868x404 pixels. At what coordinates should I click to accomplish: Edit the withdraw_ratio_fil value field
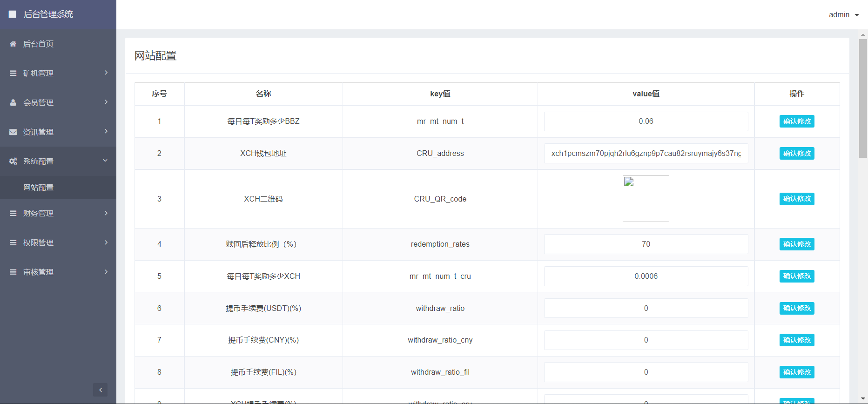[x=646, y=372]
